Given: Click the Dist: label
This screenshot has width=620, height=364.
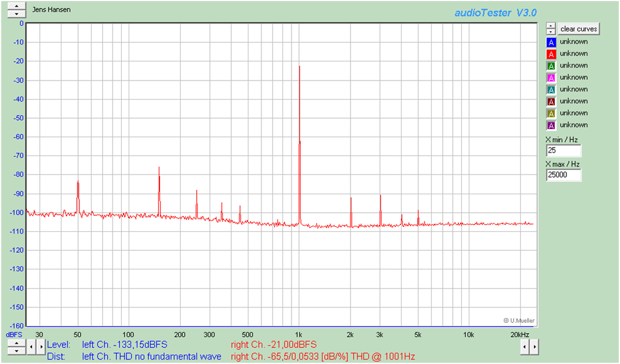Looking at the screenshot, I should tap(56, 357).
